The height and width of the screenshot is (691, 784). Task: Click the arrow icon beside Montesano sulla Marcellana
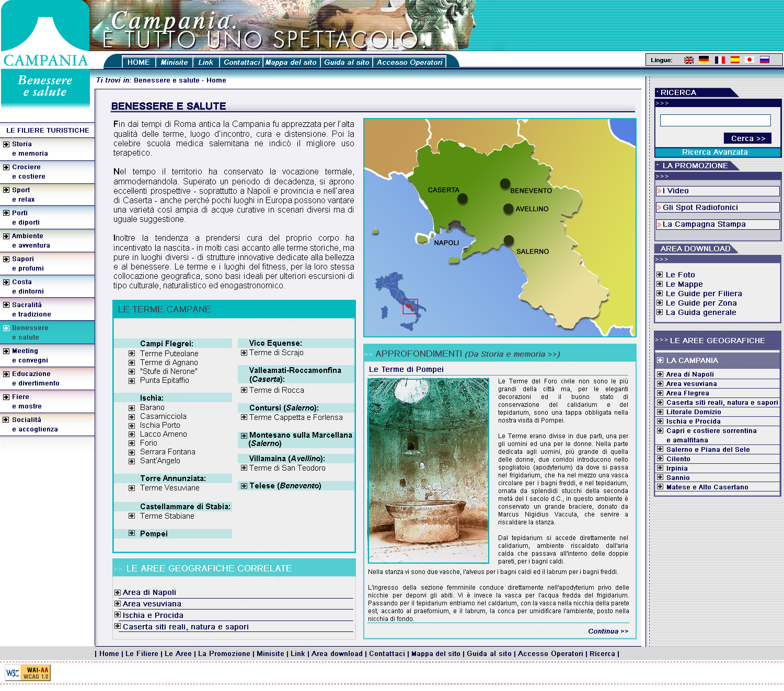[x=244, y=436]
